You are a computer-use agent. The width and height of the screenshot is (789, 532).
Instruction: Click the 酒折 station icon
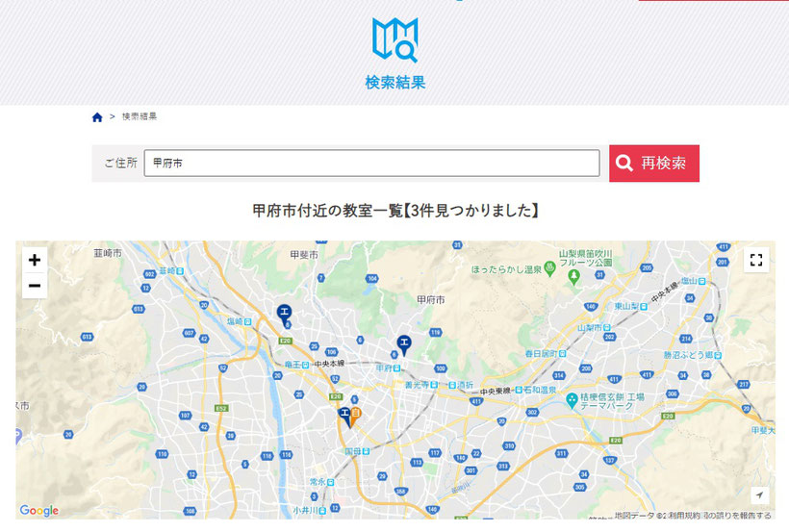point(452,385)
